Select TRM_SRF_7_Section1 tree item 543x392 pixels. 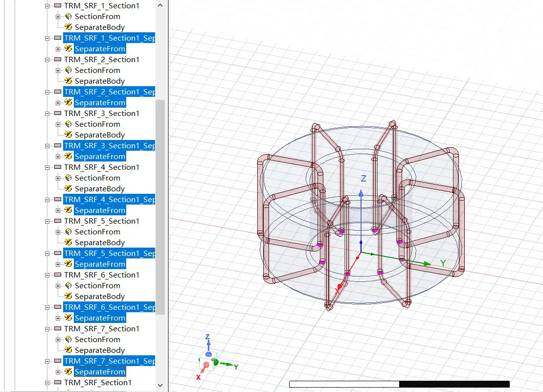click(x=102, y=329)
